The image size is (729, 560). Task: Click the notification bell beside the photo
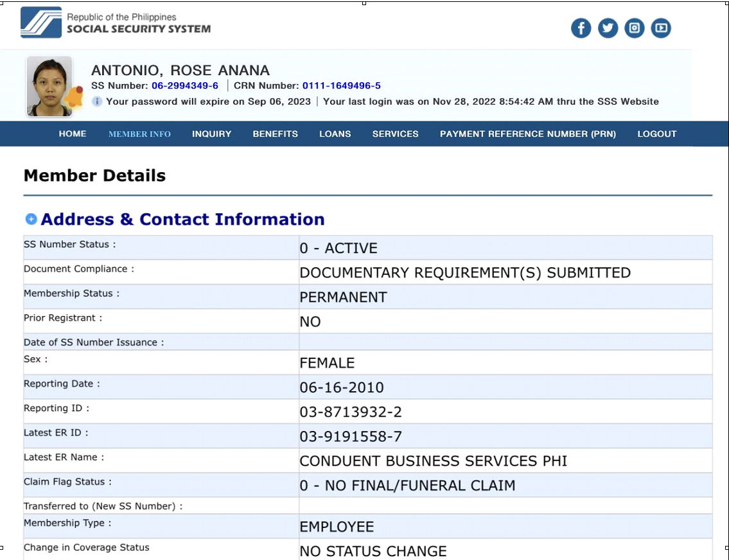coord(75,98)
